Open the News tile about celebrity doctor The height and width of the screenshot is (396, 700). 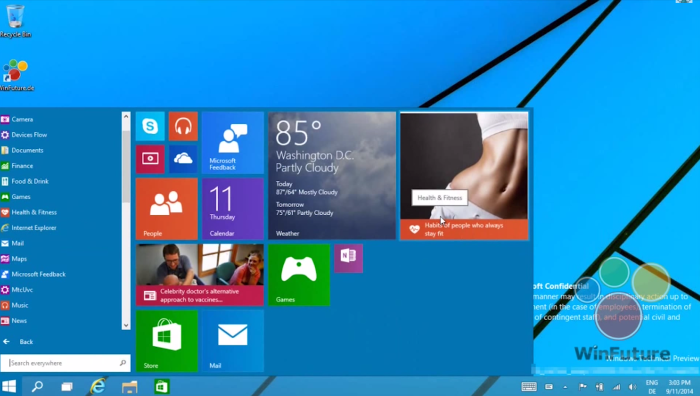tap(200, 275)
